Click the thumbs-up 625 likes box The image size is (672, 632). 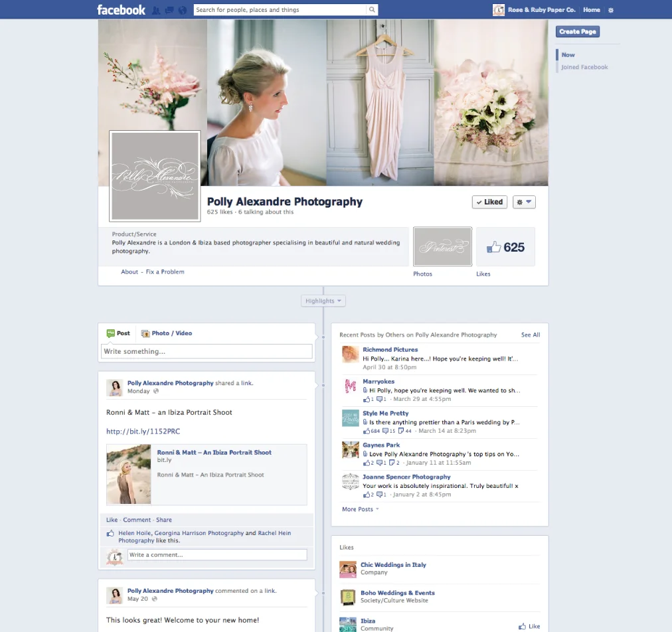pyautogui.click(x=505, y=247)
